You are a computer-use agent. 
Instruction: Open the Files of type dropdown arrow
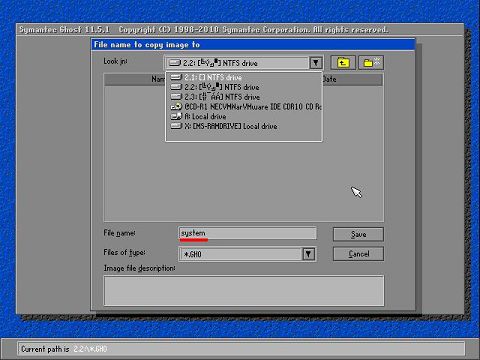[309, 254]
